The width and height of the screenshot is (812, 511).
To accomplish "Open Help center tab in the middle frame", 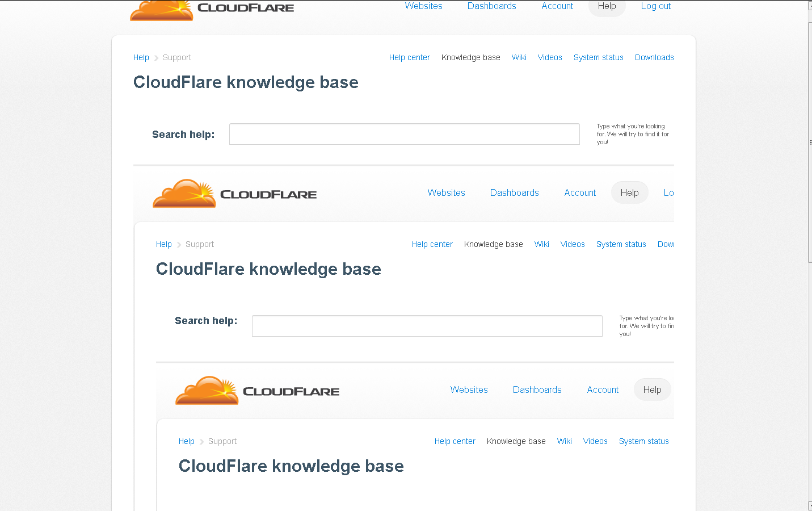I will coord(432,244).
